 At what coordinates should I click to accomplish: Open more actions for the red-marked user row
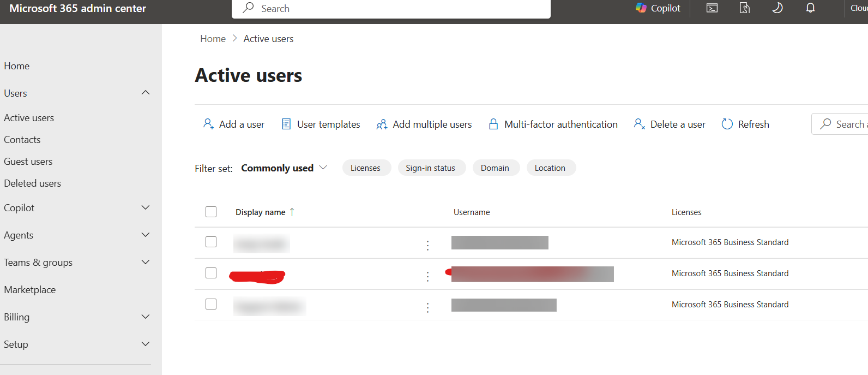point(427,277)
